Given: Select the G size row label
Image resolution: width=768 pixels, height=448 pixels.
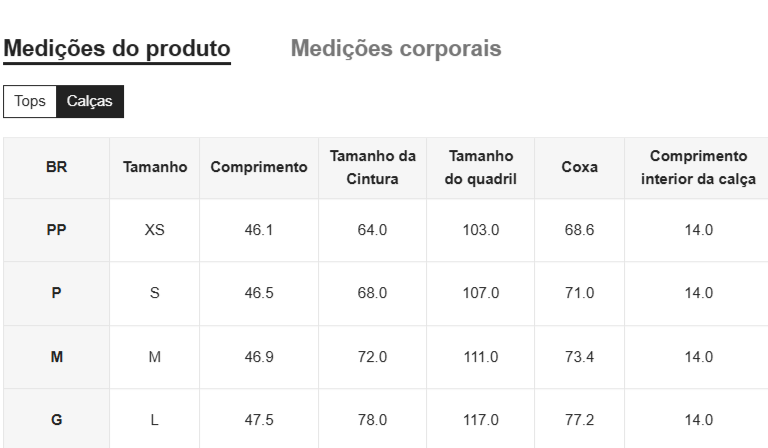Looking at the screenshot, I should 56,420.
